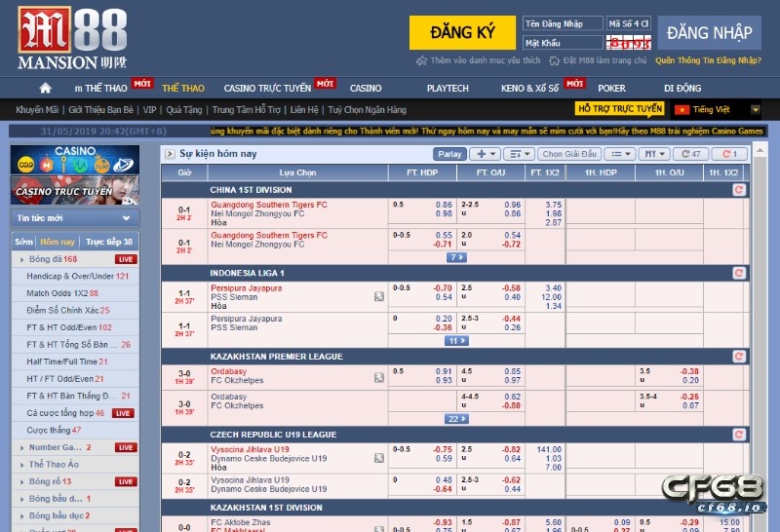Open the PLAYTECH menu item

[448, 89]
